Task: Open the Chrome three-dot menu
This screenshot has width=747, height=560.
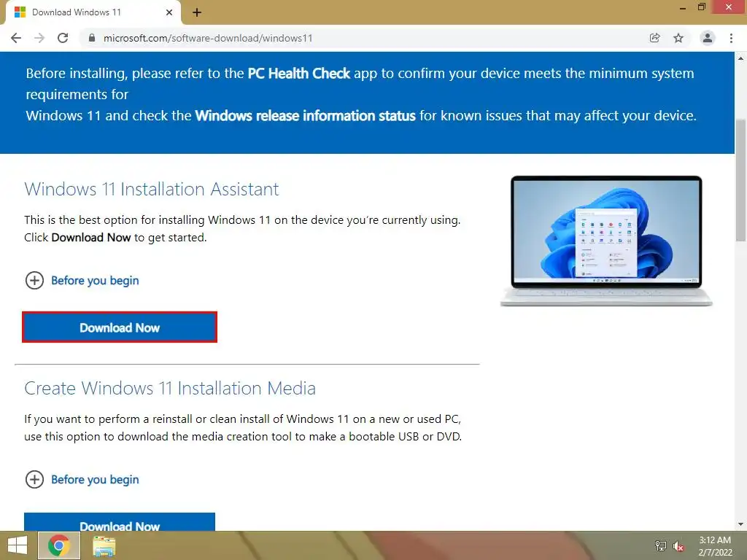Action: point(731,38)
